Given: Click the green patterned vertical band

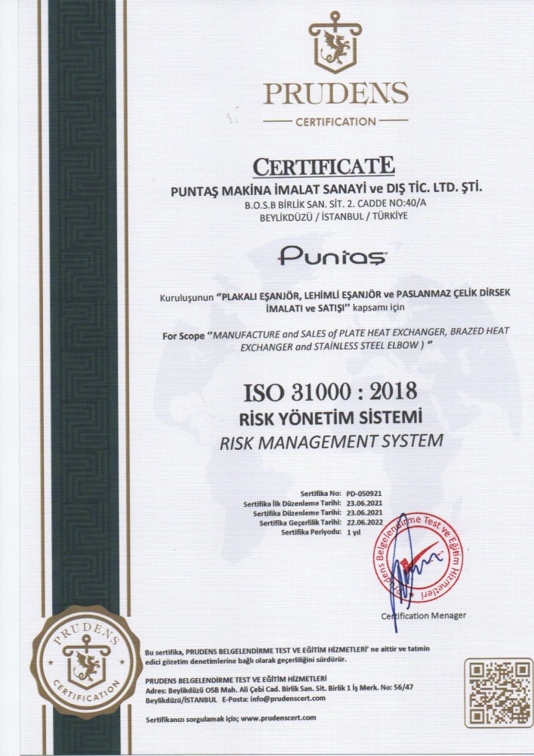Looking at the screenshot, I should point(83,302).
